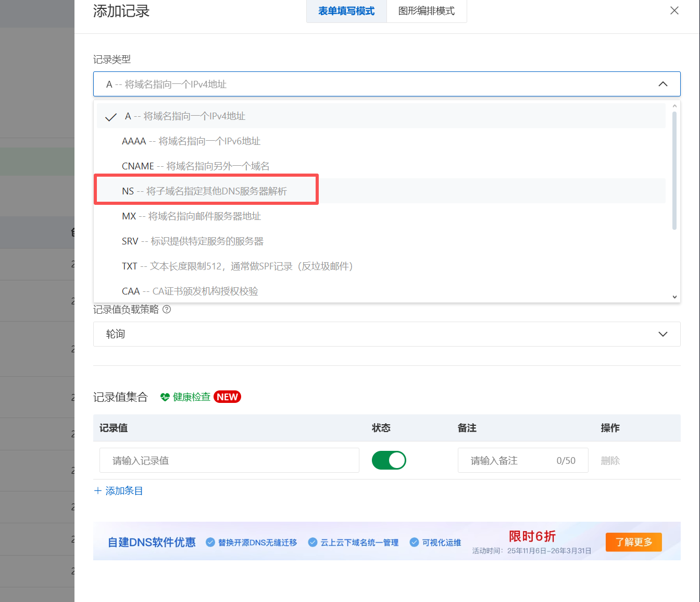Screen dimensions: 700x602
Task: Collapse the 记录类型 dropdown via its chevron
Action: pyautogui.click(x=663, y=83)
